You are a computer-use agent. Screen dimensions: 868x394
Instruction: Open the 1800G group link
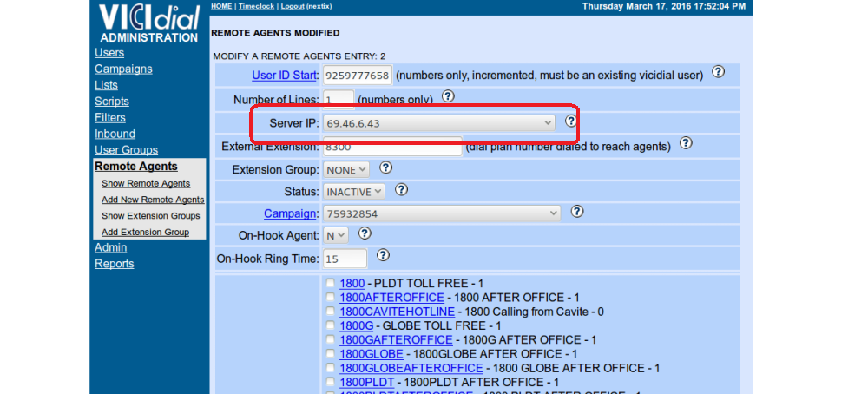(x=357, y=325)
